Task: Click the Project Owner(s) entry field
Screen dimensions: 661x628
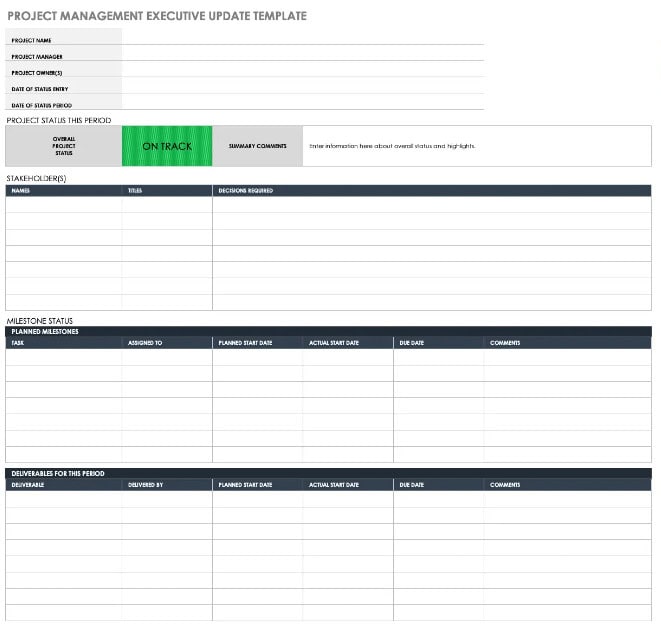Action: [x=303, y=69]
